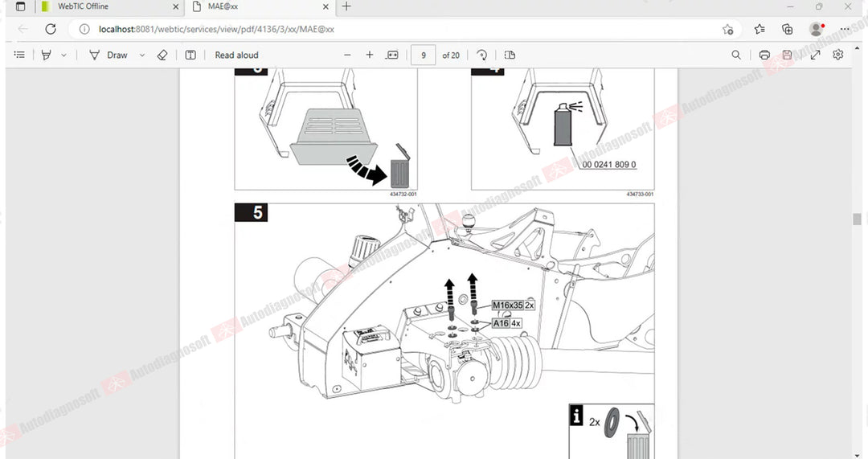Screen dimensions: 868x459
Task: Click the 'of 20' page count
Action: click(x=451, y=55)
